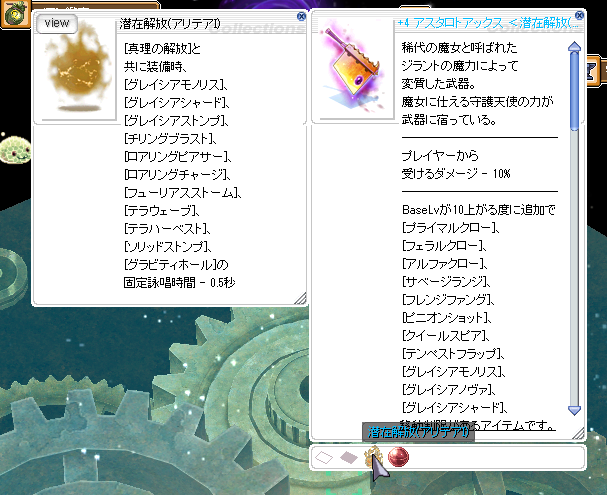Image resolution: width=607 pixels, height=495 pixels.
Task: Select the first empty card slot
Action: [324, 457]
